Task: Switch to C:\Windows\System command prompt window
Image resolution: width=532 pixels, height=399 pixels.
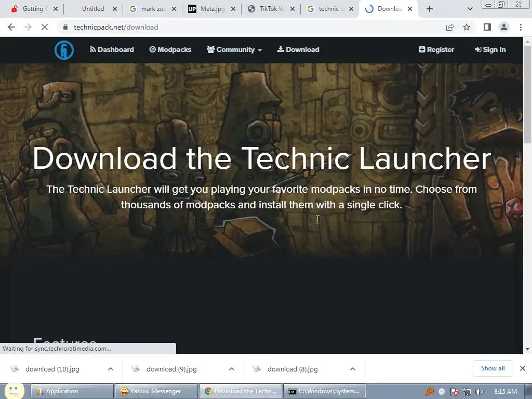Action: (324, 391)
